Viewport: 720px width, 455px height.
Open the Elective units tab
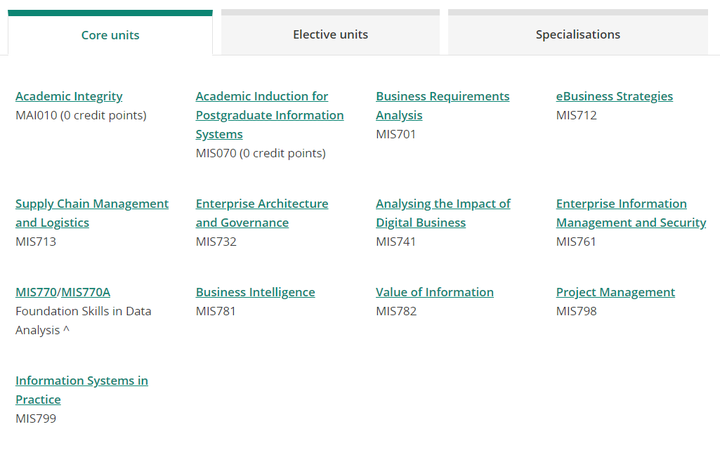point(331,34)
